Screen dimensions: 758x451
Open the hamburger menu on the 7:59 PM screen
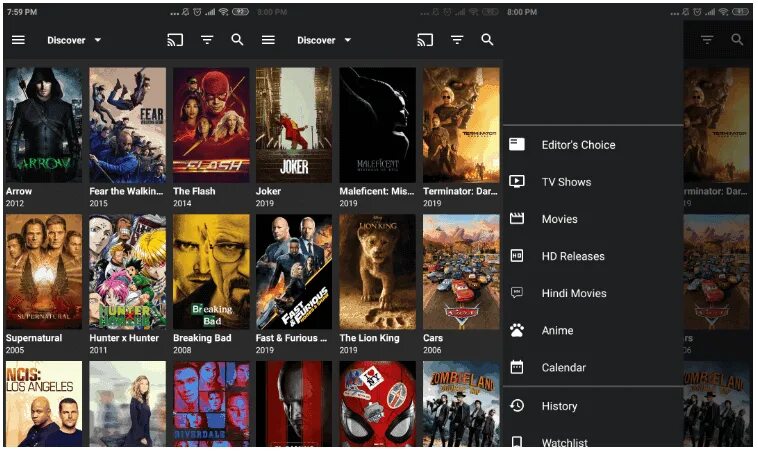(18, 40)
